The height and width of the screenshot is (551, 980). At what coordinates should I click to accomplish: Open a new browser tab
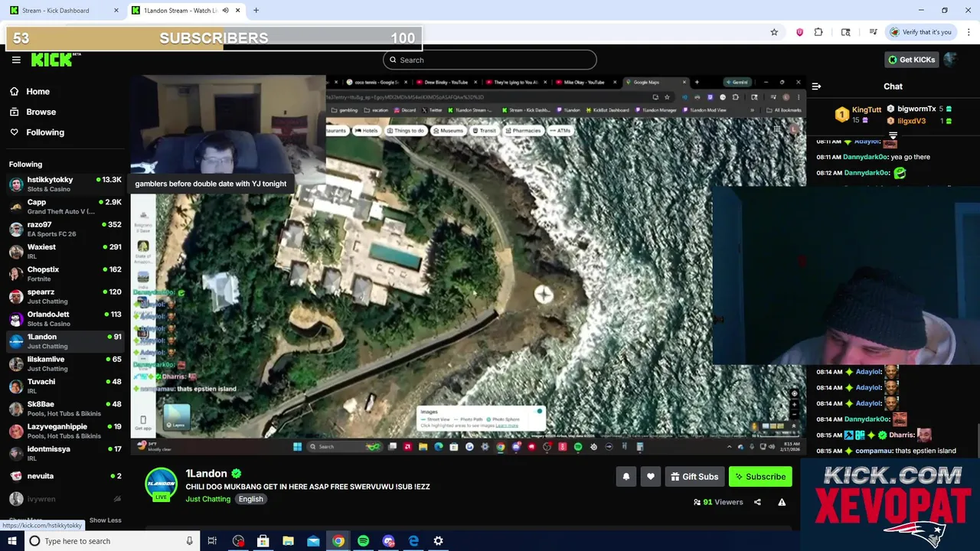256,11
